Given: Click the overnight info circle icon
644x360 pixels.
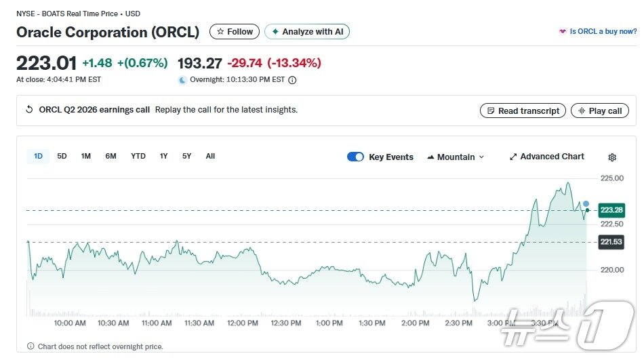Looking at the screenshot, I should (x=292, y=80).
